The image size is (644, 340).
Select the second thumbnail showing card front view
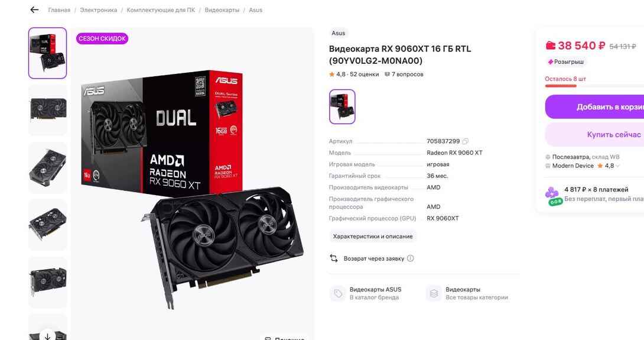point(48,110)
